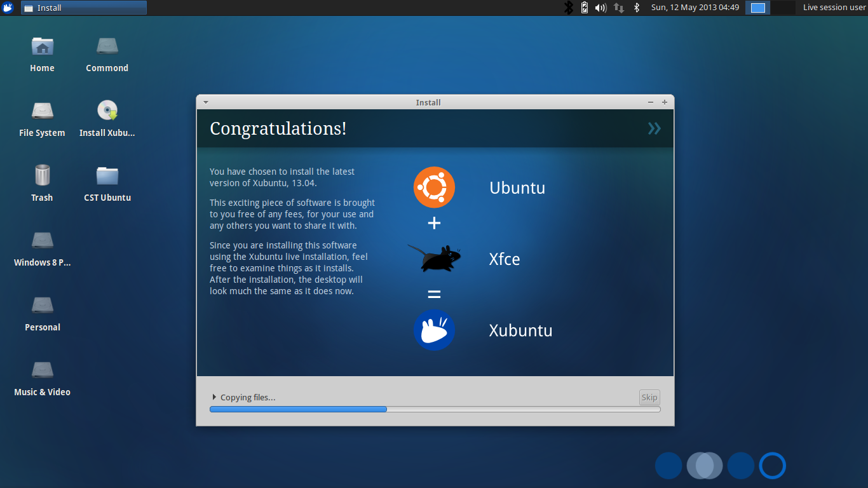Click the blue Xubuntu logo in slideshow
The height and width of the screenshot is (488, 868).
pyautogui.click(x=434, y=330)
